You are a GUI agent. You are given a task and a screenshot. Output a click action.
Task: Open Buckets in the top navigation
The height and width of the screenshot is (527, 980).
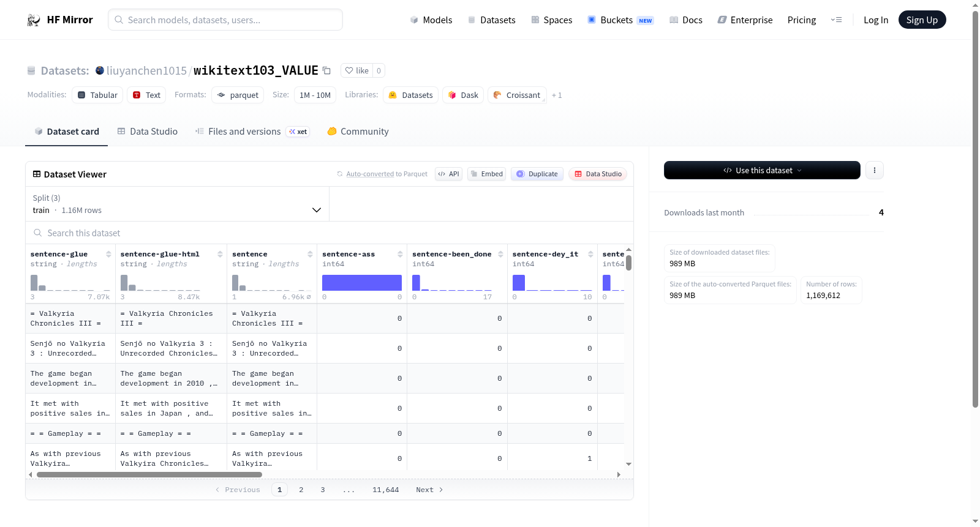(x=620, y=20)
